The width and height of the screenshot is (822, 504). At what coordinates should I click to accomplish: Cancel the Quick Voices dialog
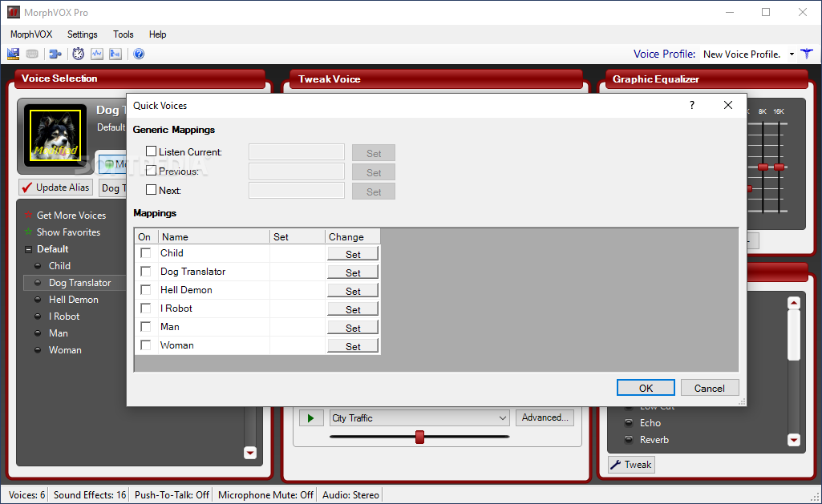tap(710, 388)
